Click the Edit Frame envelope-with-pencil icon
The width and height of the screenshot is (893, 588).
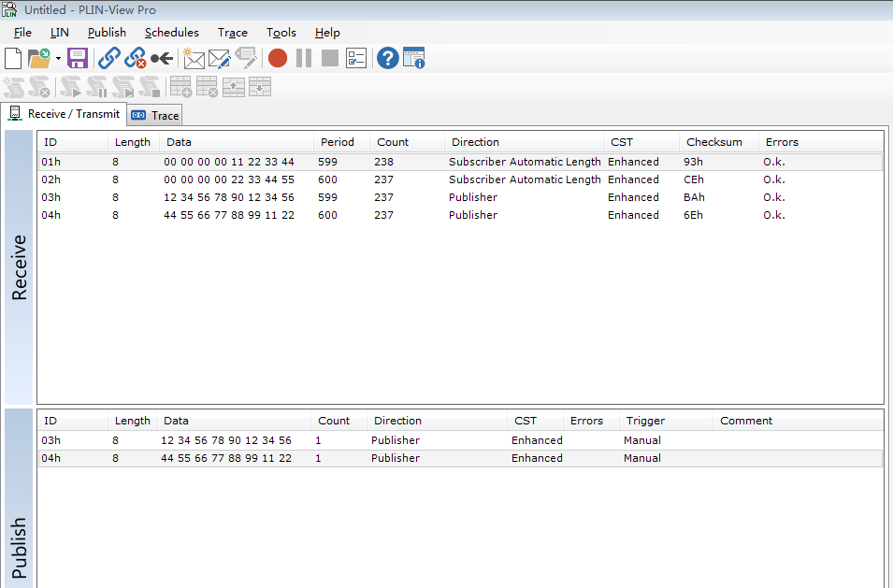click(219, 59)
